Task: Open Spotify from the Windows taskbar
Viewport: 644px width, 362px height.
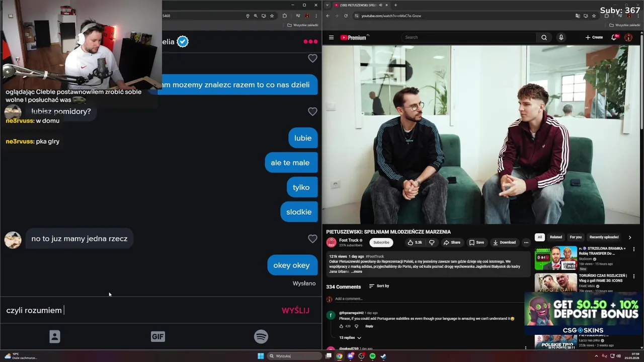Action: [x=372, y=356]
